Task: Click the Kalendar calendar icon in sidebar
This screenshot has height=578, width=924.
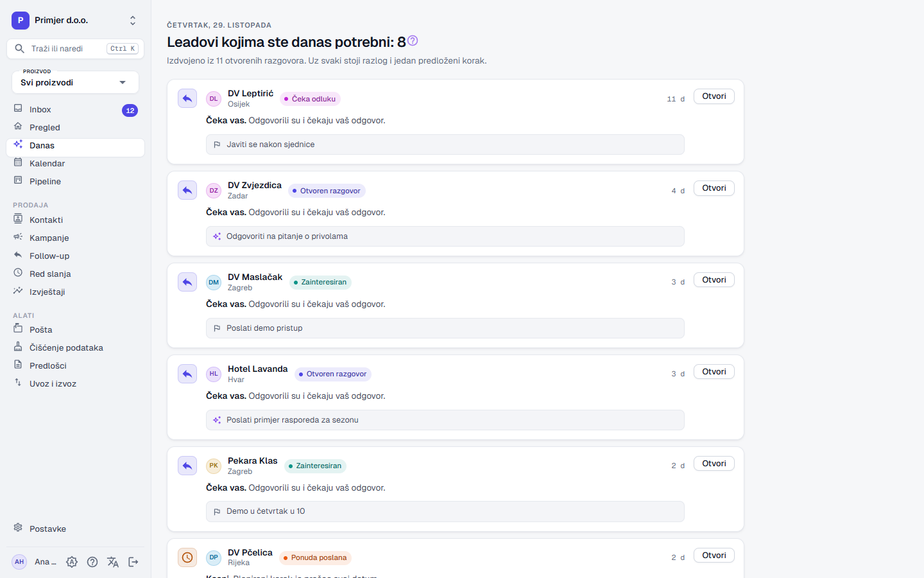Action: point(18,162)
